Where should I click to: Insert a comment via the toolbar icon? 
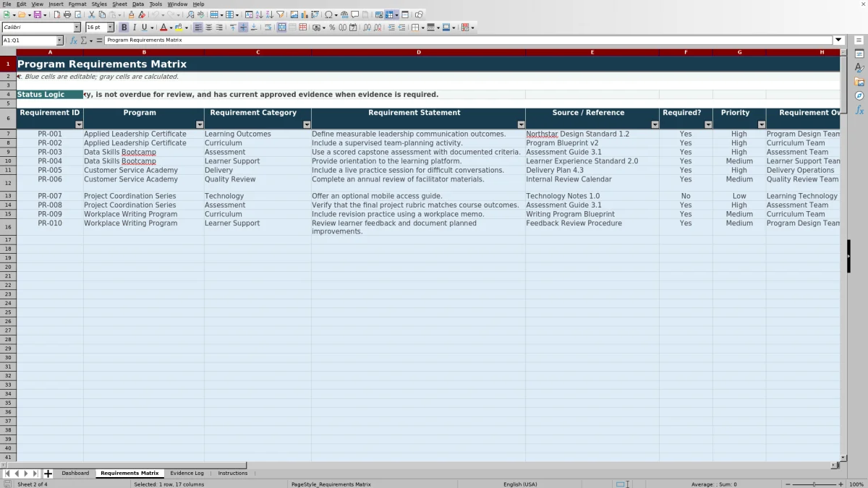point(354,14)
